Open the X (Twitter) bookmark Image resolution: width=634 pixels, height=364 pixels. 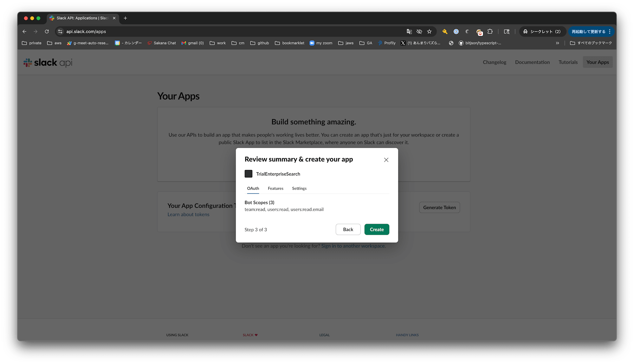tap(420, 43)
